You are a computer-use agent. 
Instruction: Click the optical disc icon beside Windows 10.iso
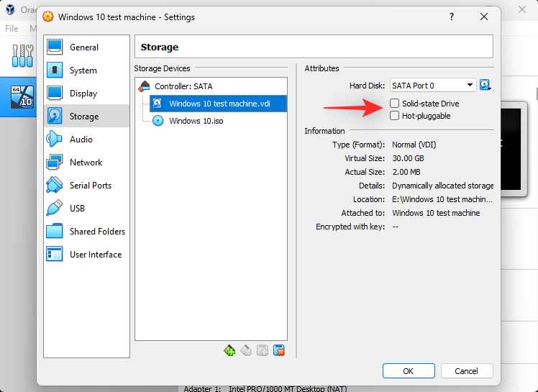pos(158,121)
